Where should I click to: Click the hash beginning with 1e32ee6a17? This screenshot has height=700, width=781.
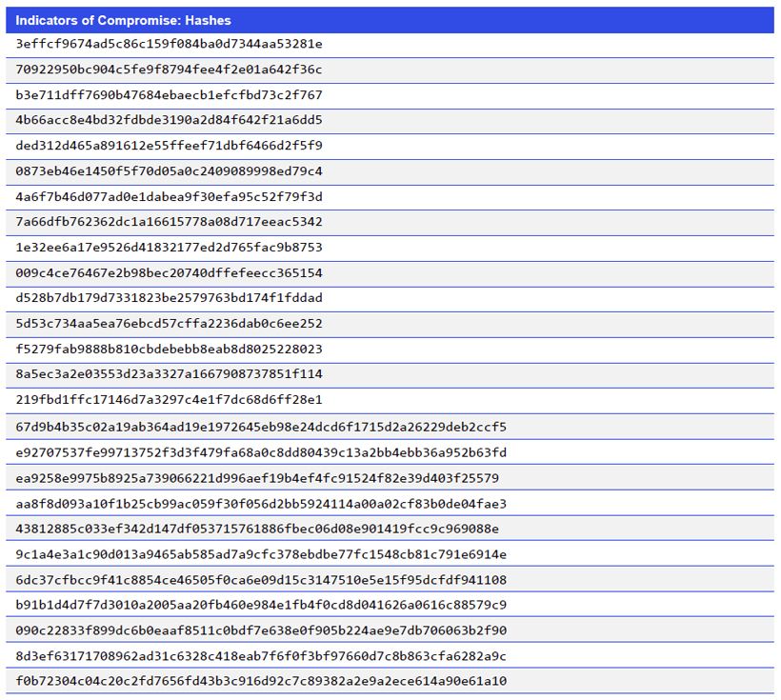point(169,248)
